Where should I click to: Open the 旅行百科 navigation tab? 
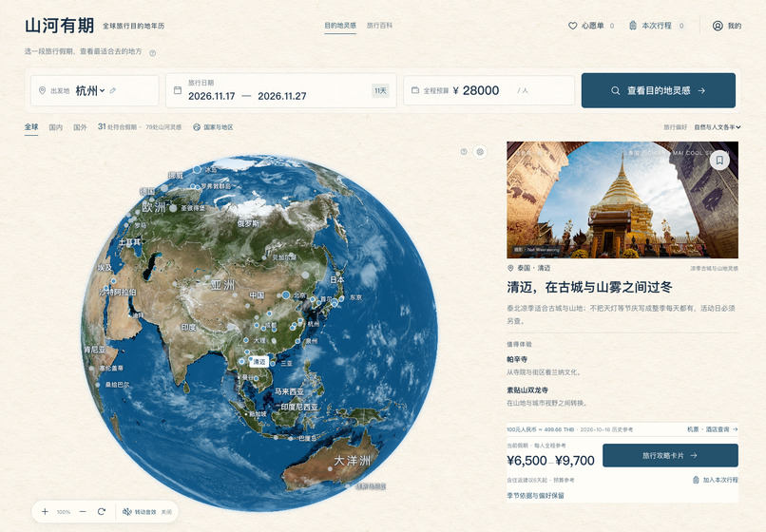[x=379, y=26]
